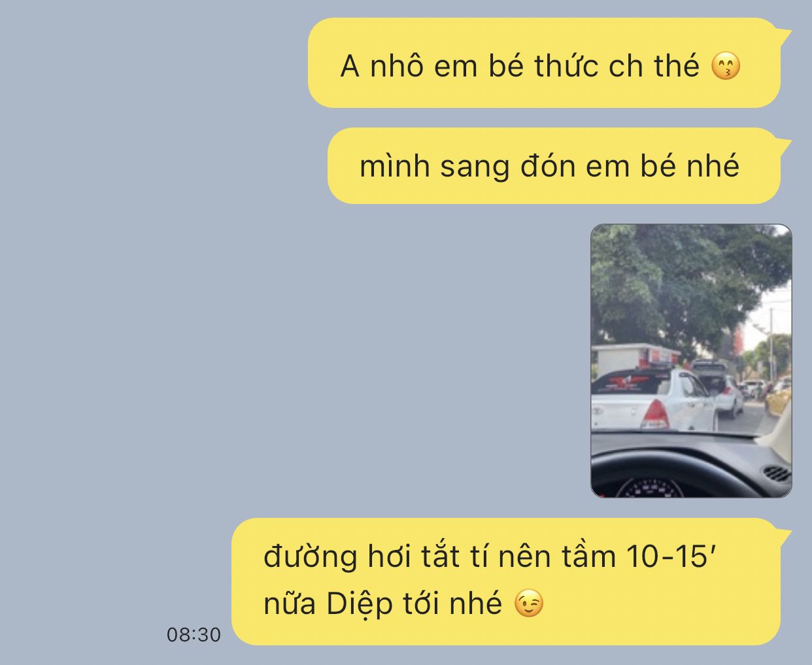
Task: Select the 'A nhô em bé thức' message bubble
Action: 544,63
